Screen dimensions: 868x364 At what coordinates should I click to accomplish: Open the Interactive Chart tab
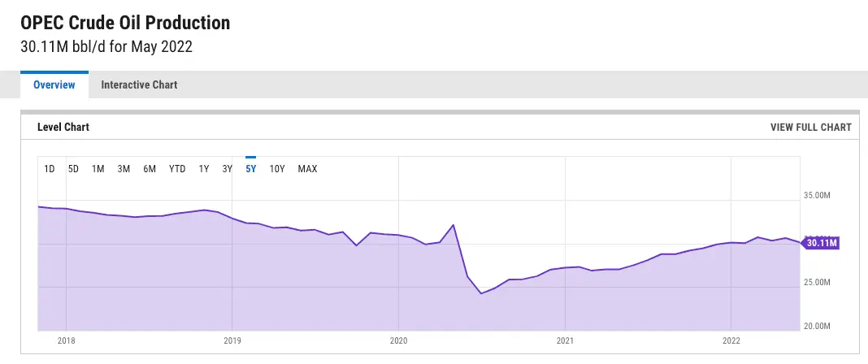[x=139, y=84]
